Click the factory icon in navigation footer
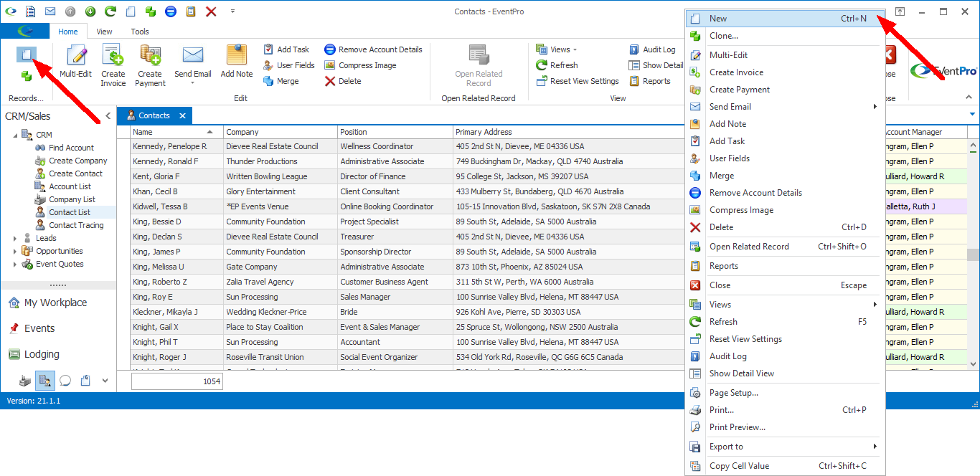This screenshot has height=476, width=980. click(x=26, y=381)
